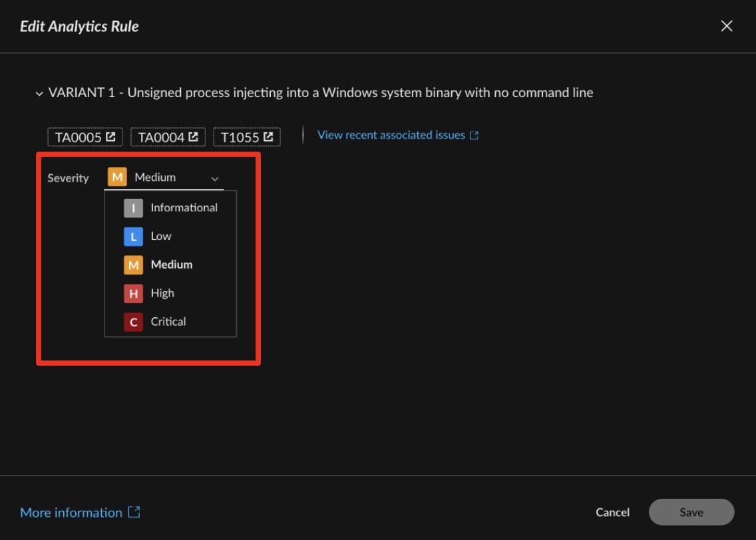Click the More information link
756x540 pixels.
[x=71, y=512]
